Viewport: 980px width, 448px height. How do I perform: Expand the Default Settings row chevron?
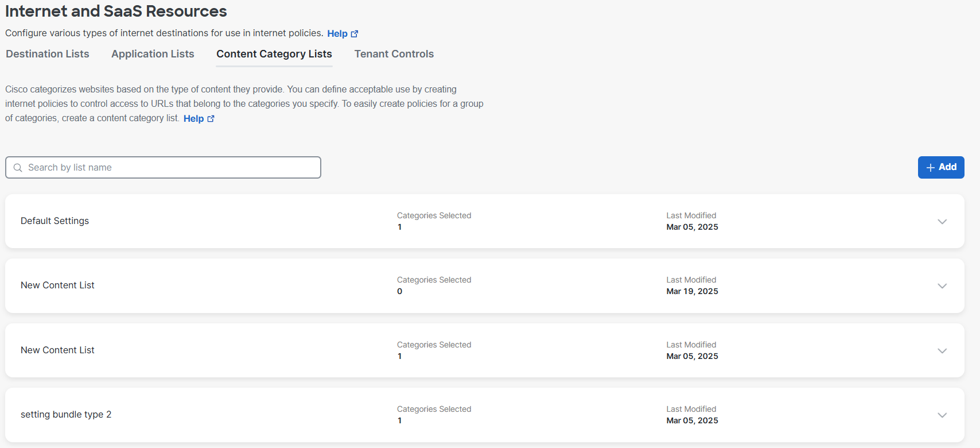pos(942,222)
